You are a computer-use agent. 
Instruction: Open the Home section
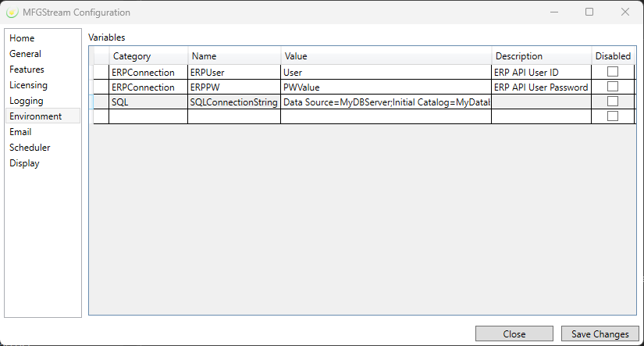click(x=22, y=38)
